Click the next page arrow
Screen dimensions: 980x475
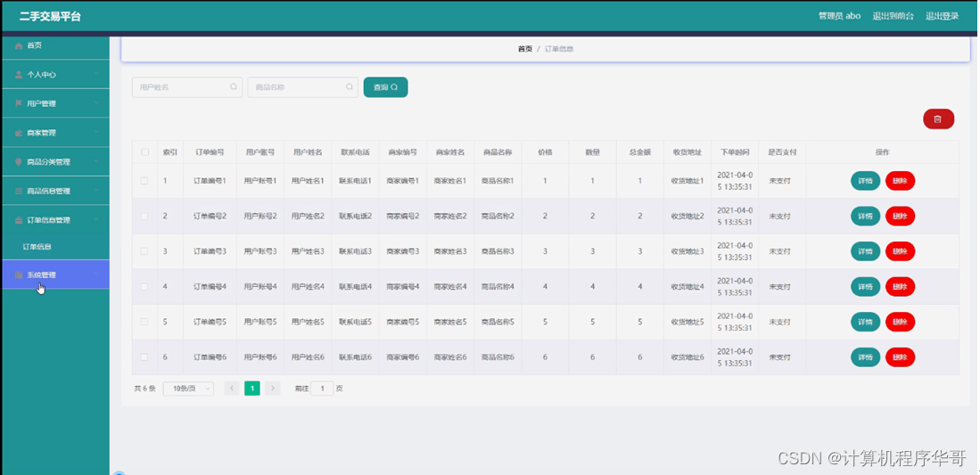point(273,389)
